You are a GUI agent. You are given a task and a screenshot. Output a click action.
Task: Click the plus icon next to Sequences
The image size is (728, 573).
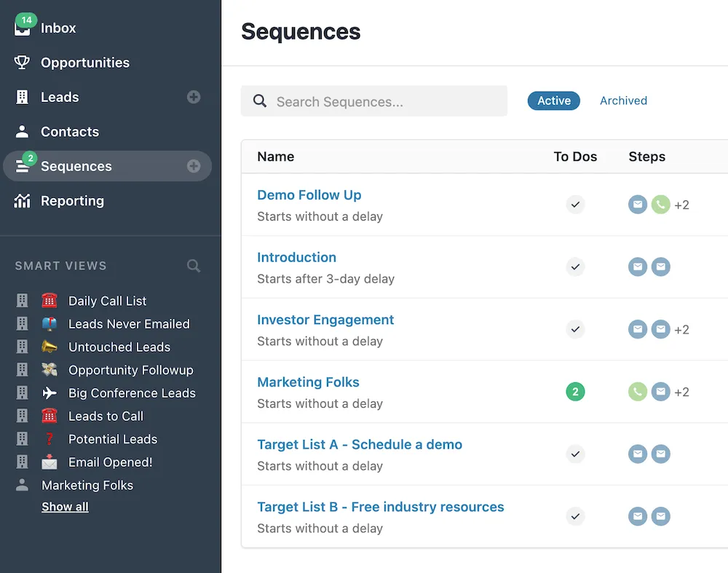[194, 166]
